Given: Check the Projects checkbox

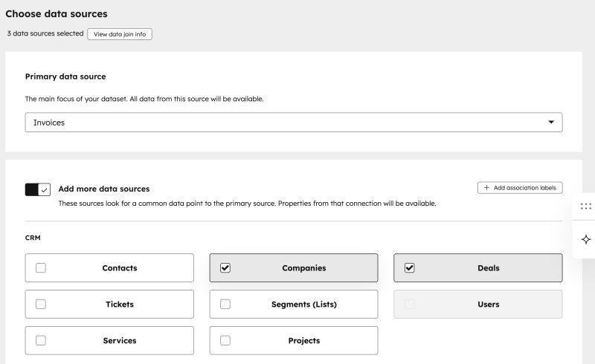Looking at the screenshot, I should click(225, 340).
